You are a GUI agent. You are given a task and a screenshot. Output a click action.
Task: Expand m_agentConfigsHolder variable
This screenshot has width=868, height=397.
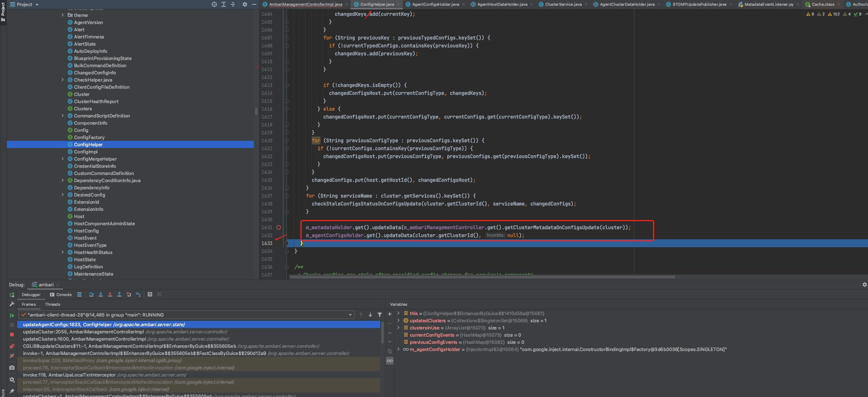398,349
